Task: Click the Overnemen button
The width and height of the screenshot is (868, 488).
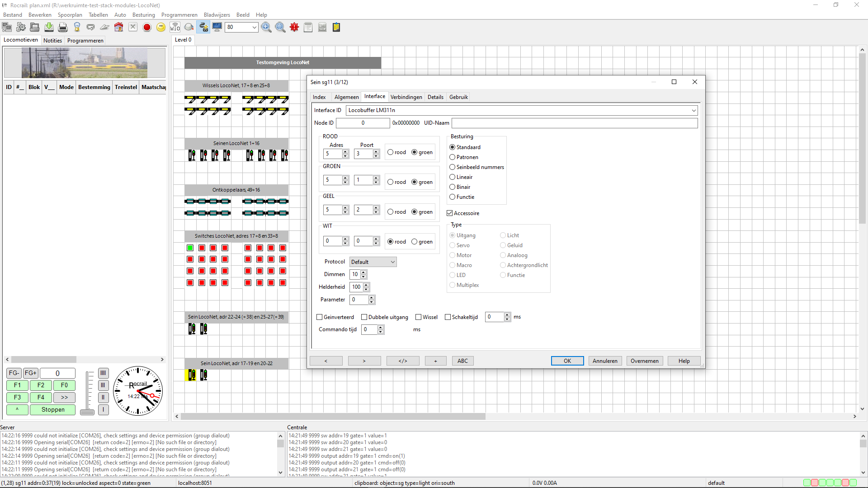Action: tap(644, 361)
